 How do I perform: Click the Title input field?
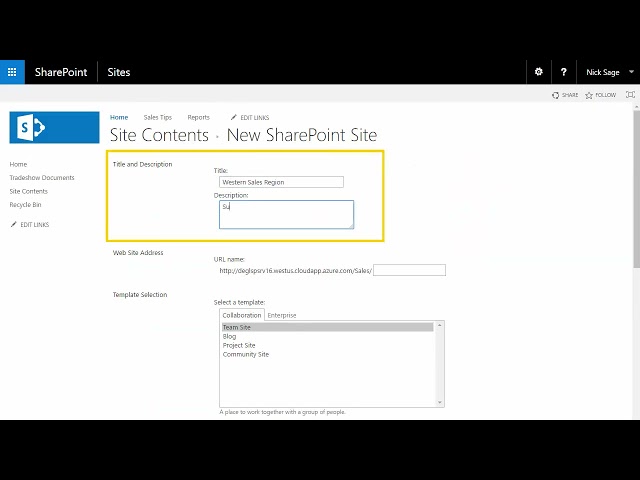click(x=281, y=182)
